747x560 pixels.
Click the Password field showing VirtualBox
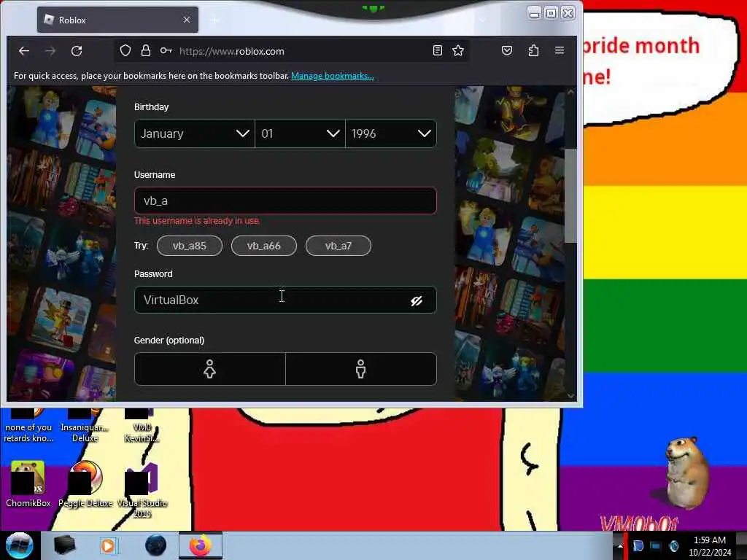[285, 300]
